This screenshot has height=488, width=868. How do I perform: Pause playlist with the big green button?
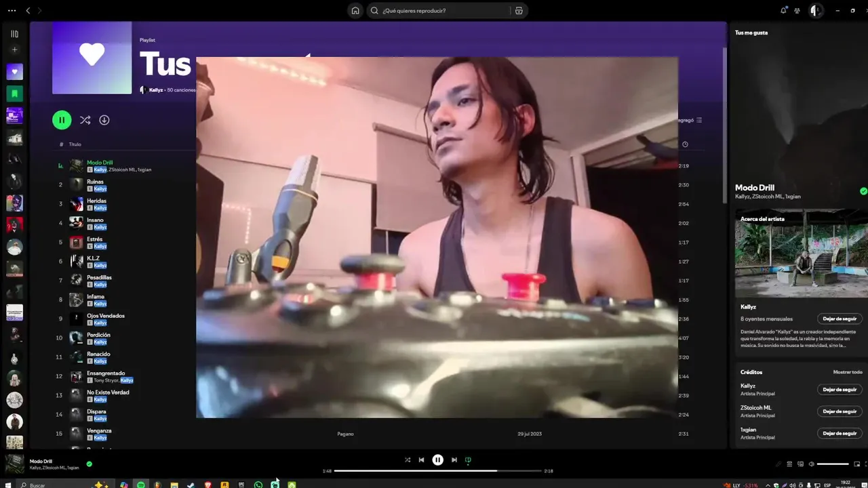point(62,120)
